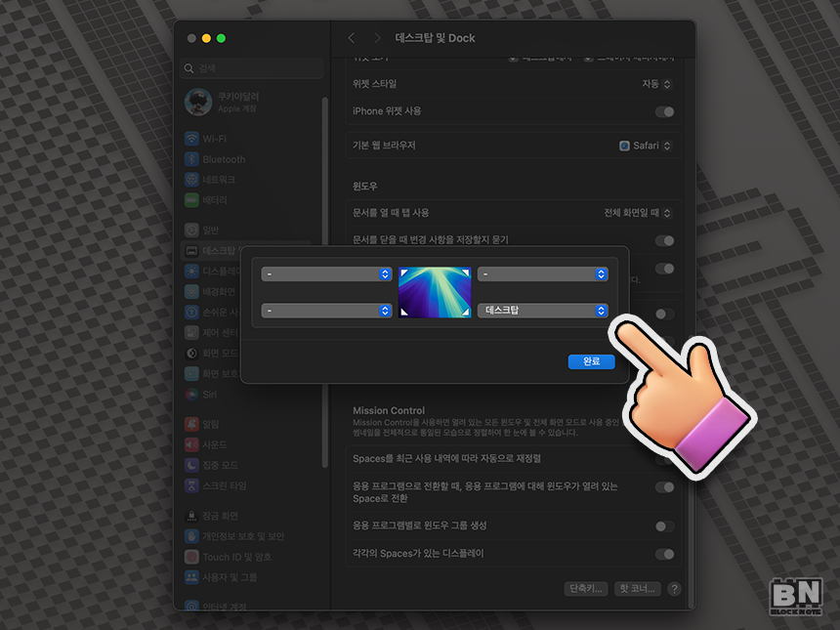840x630 pixels.
Task: Select the 배터리 sidebar item
Action: point(206,200)
